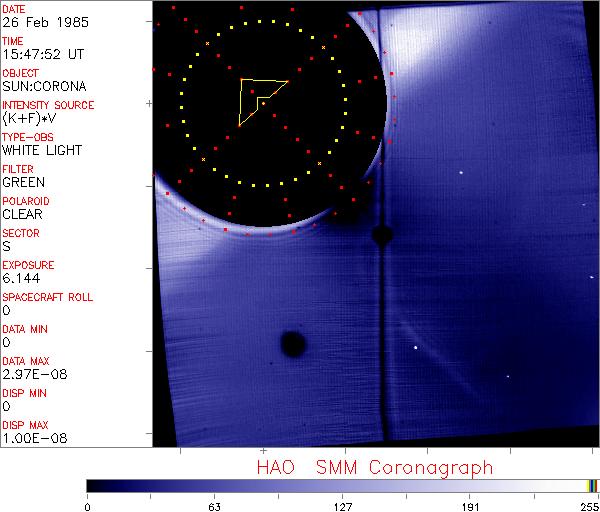Select the 0 under DATA MIN

tap(6, 342)
